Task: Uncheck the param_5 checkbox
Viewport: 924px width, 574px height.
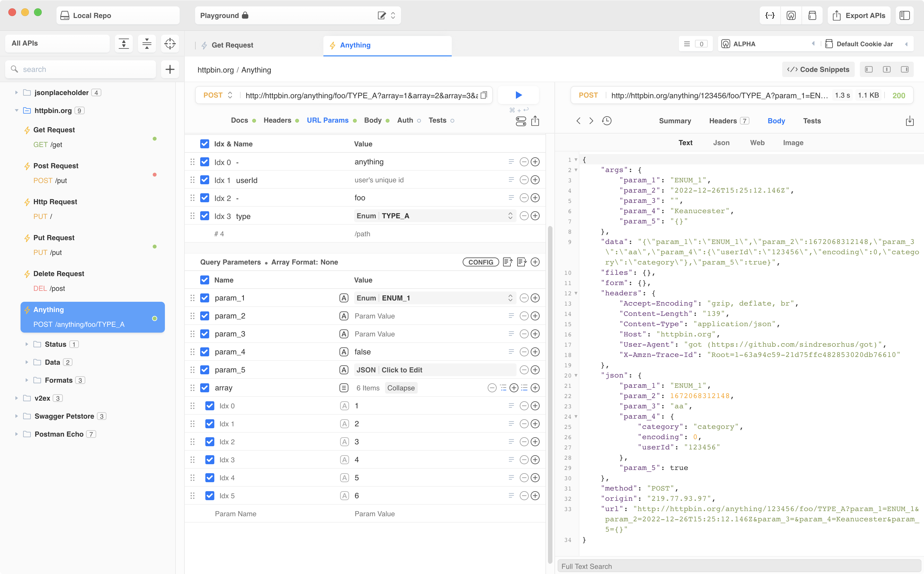Action: click(x=204, y=370)
